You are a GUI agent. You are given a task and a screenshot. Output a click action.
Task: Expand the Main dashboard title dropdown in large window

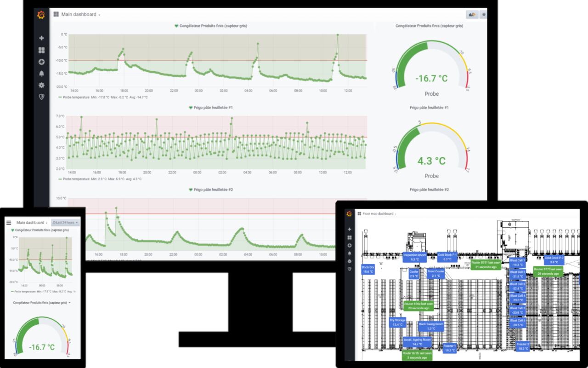pyautogui.click(x=81, y=15)
